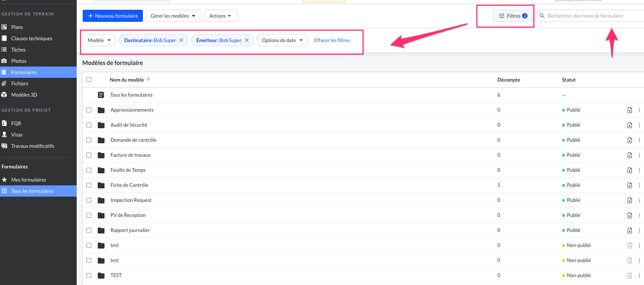Viewport: 644px width, 285px height.
Task: Click new form icon on PV de Reception row
Action: coord(629,215)
